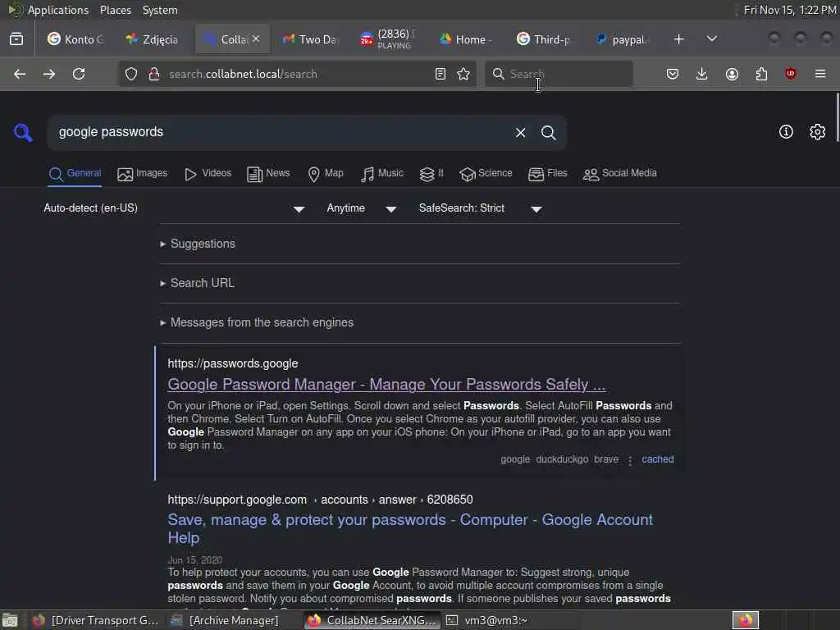
Task: Switch to the paypal tab
Action: coord(623,39)
